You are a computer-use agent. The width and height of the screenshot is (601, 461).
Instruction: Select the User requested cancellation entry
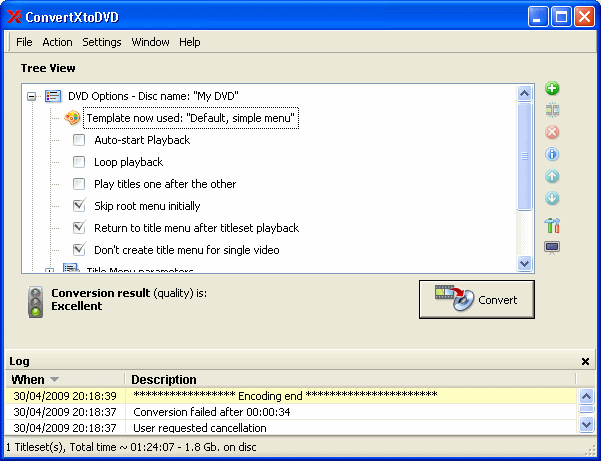tap(291, 428)
